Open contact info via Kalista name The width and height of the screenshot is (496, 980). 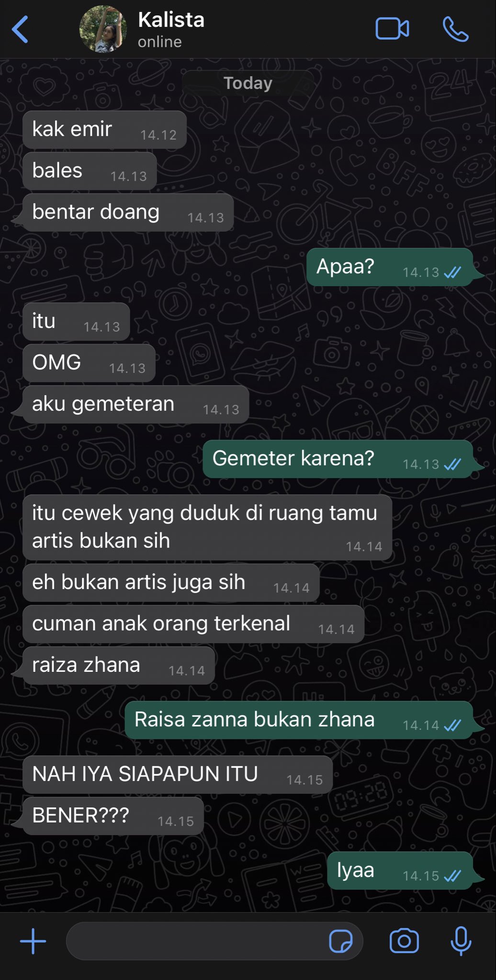(171, 20)
